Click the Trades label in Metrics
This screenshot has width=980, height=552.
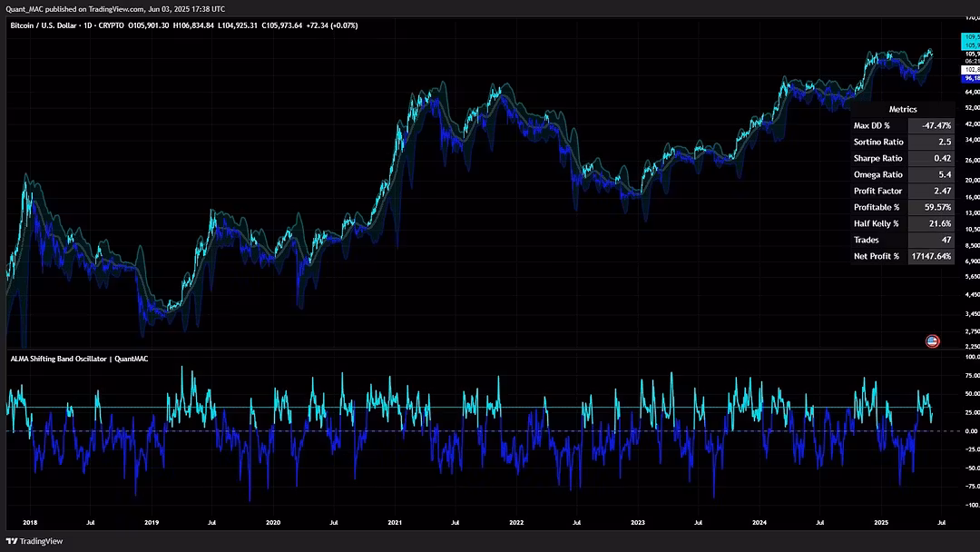click(x=867, y=240)
